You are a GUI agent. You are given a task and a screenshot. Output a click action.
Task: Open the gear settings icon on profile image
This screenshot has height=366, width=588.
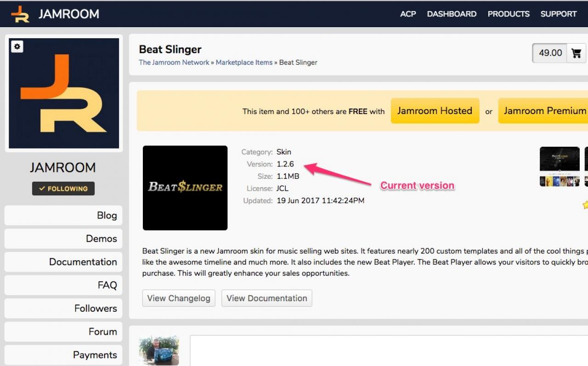(17, 46)
